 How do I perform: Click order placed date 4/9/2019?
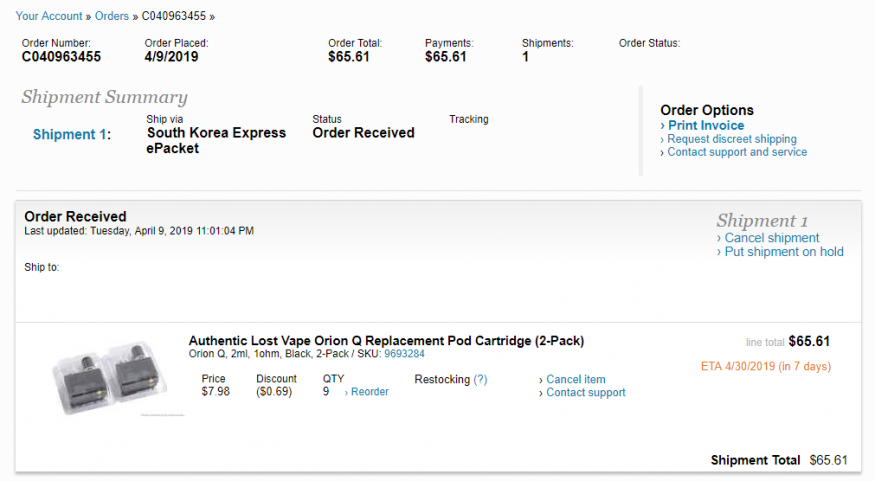click(x=171, y=57)
